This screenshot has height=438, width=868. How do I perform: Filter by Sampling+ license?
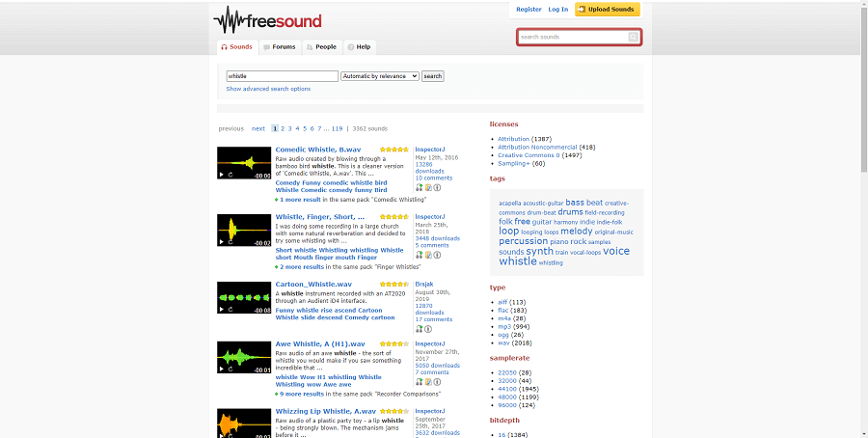click(x=514, y=164)
